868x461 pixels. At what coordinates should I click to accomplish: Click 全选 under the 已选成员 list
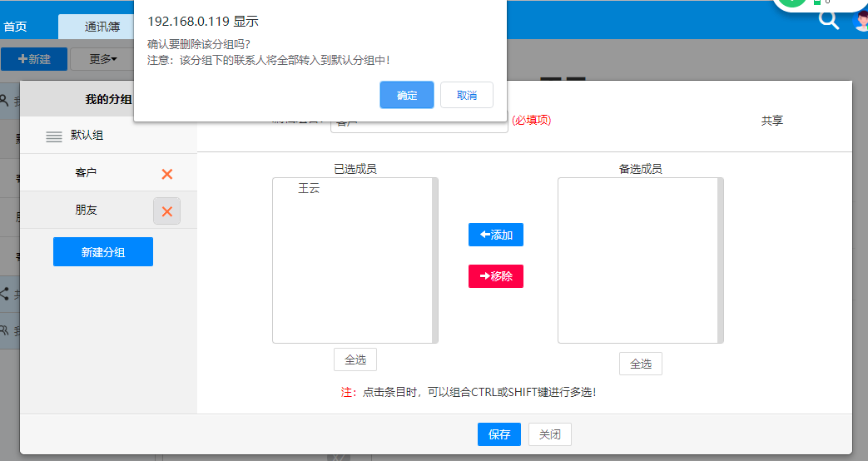click(x=355, y=359)
